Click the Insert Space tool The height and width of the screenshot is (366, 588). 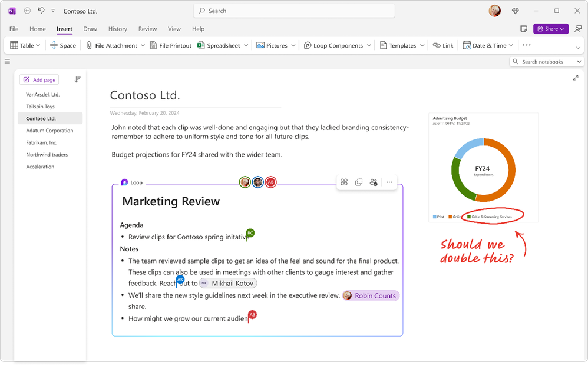[63, 45]
